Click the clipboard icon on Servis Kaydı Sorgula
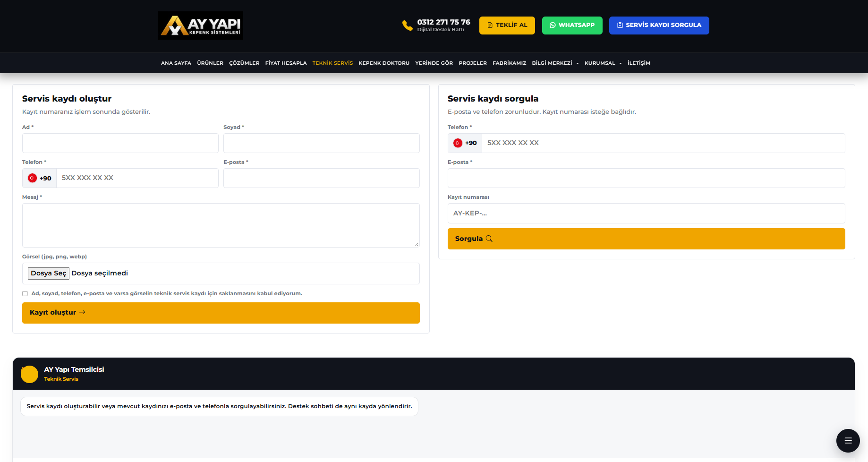The height and width of the screenshot is (462, 868). tap(620, 25)
